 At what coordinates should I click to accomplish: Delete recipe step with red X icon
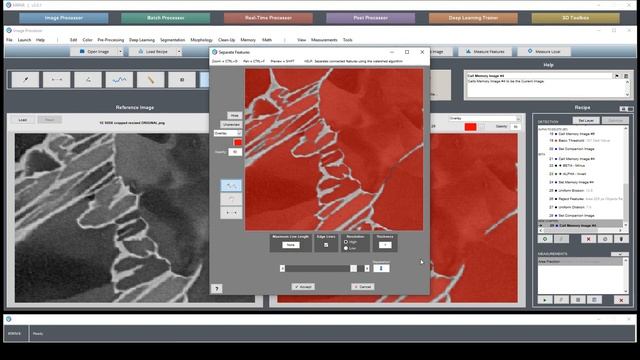click(x=588, y=239)
